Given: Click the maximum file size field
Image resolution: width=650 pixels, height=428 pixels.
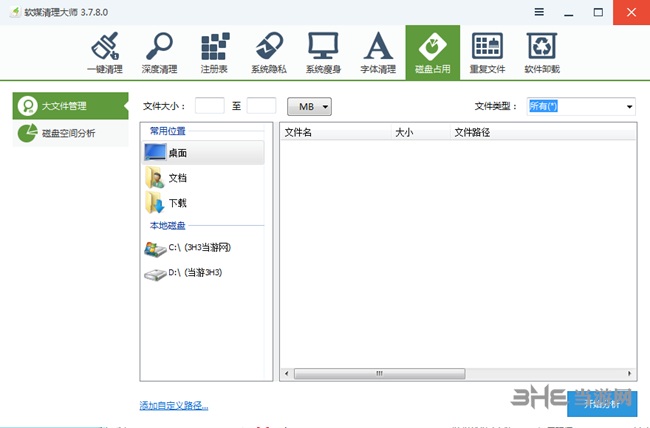Looking at the screenshot, I should click(x=261, y=106).
